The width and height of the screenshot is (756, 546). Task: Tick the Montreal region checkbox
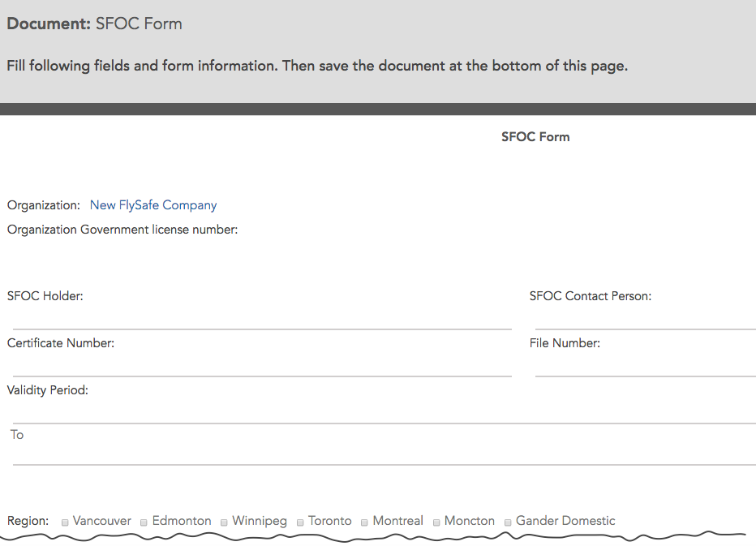[x=364, y=522]
